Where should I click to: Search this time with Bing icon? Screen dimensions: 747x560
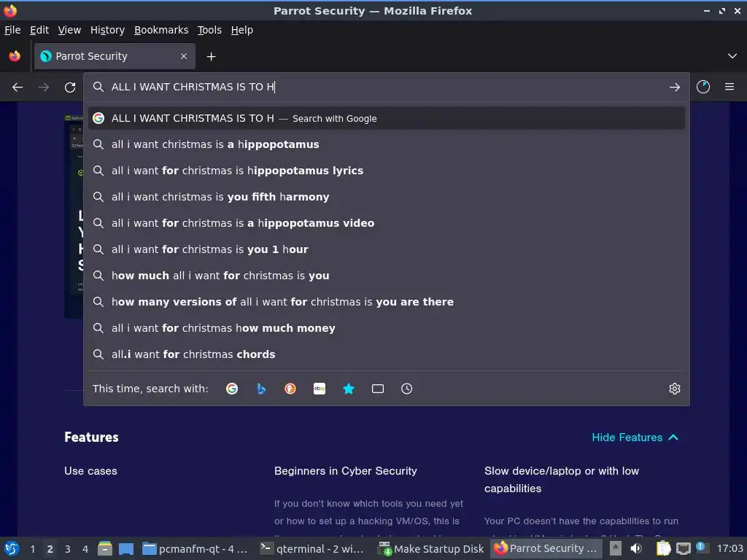coord(261,389)
